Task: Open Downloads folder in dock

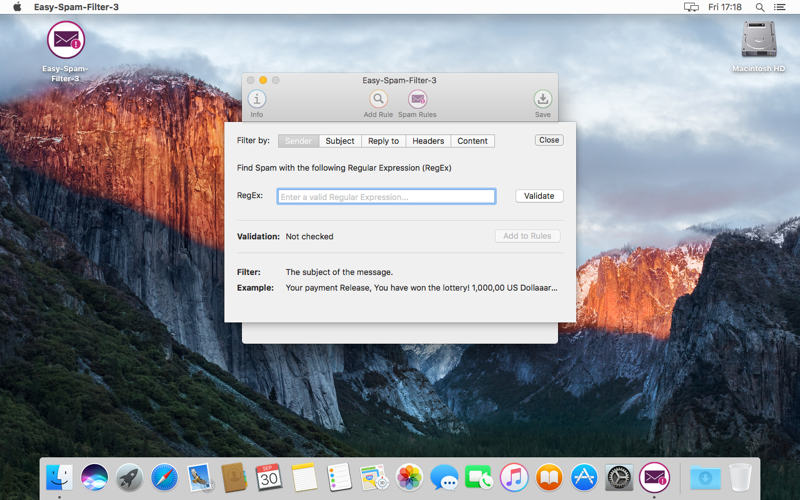Action: click(705, 478)
